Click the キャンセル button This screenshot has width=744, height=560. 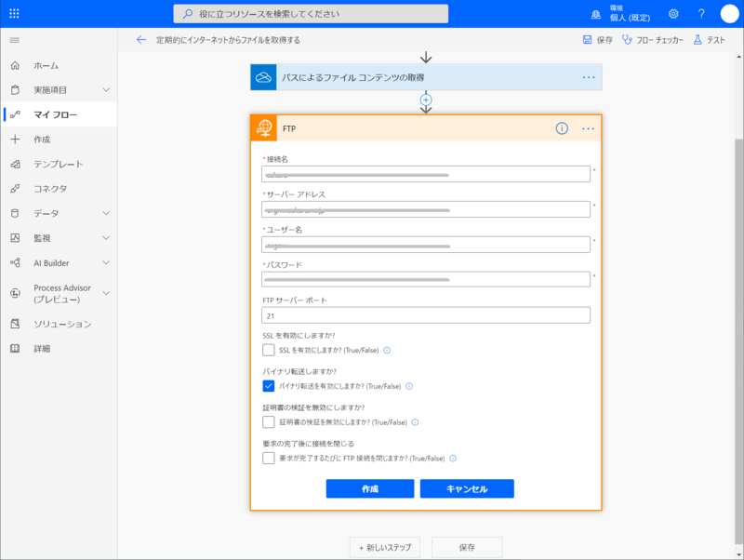(x=467, y=488)
